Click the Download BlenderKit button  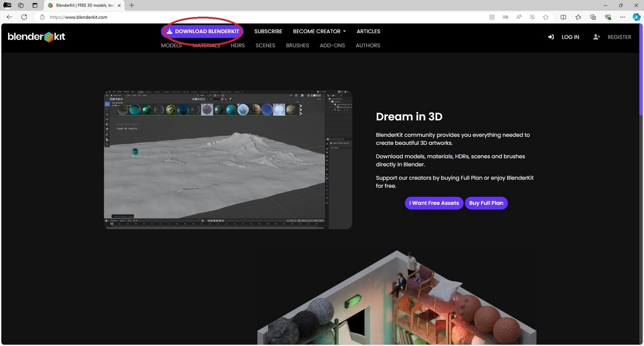[202, 31]
